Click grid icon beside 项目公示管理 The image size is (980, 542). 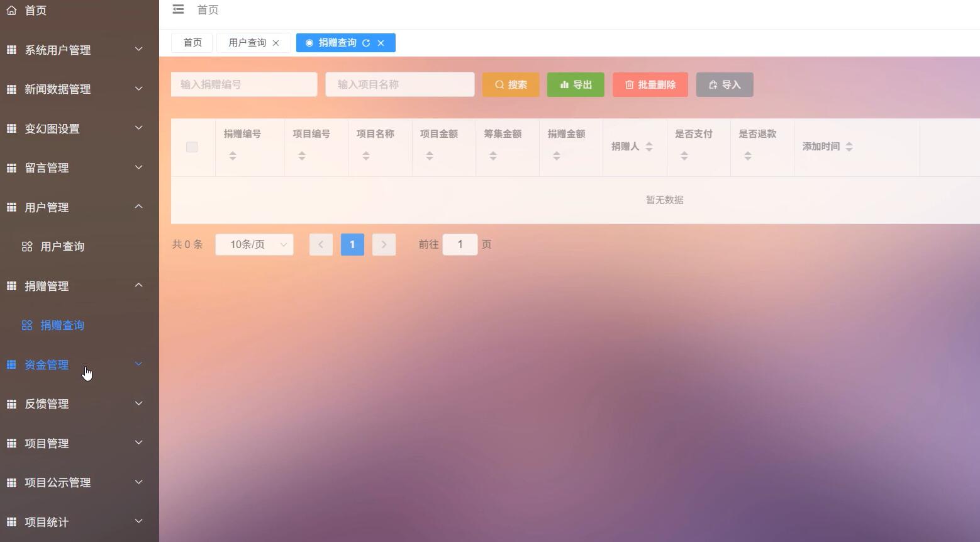click(x=11, y=483)
